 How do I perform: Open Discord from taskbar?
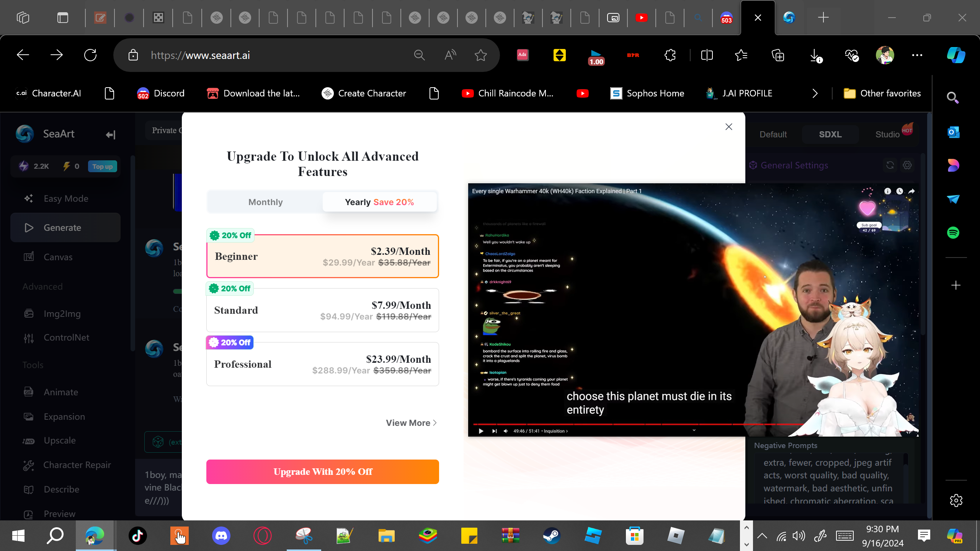point(221,536)
